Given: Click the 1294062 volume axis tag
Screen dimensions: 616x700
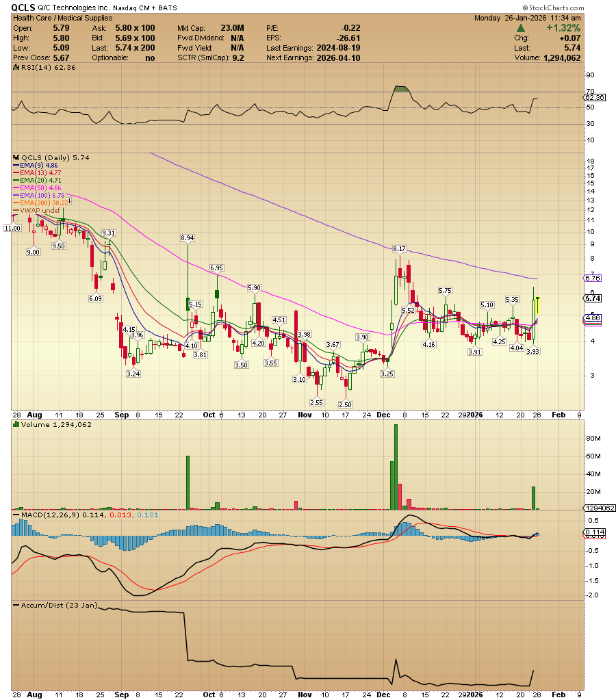Looking at the screenshot, I should point(600,508).
